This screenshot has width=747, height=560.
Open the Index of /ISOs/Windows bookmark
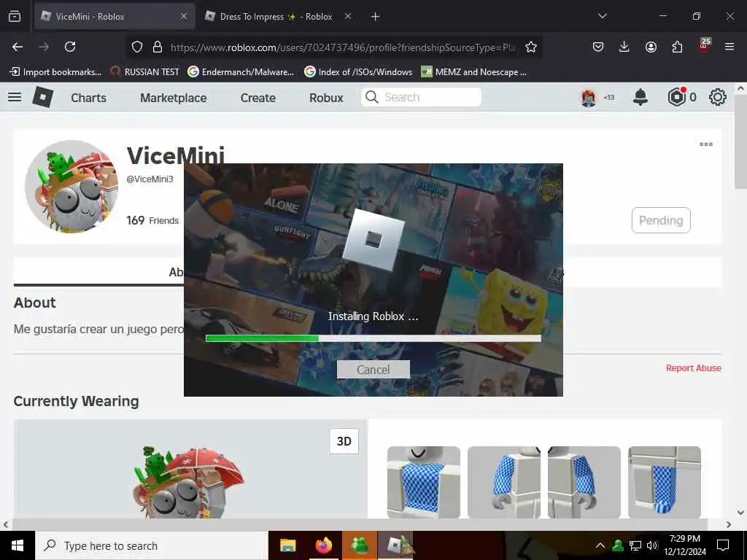[x=358, y=72]
